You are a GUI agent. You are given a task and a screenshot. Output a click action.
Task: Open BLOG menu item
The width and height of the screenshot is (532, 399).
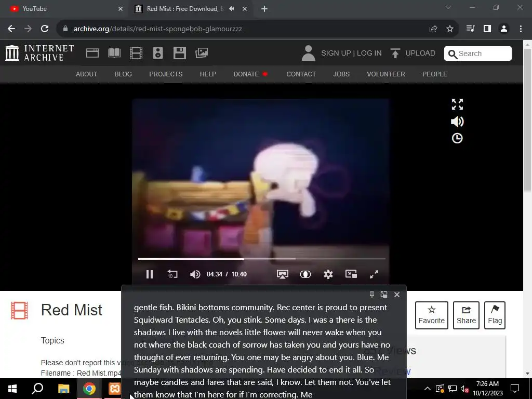123,74
